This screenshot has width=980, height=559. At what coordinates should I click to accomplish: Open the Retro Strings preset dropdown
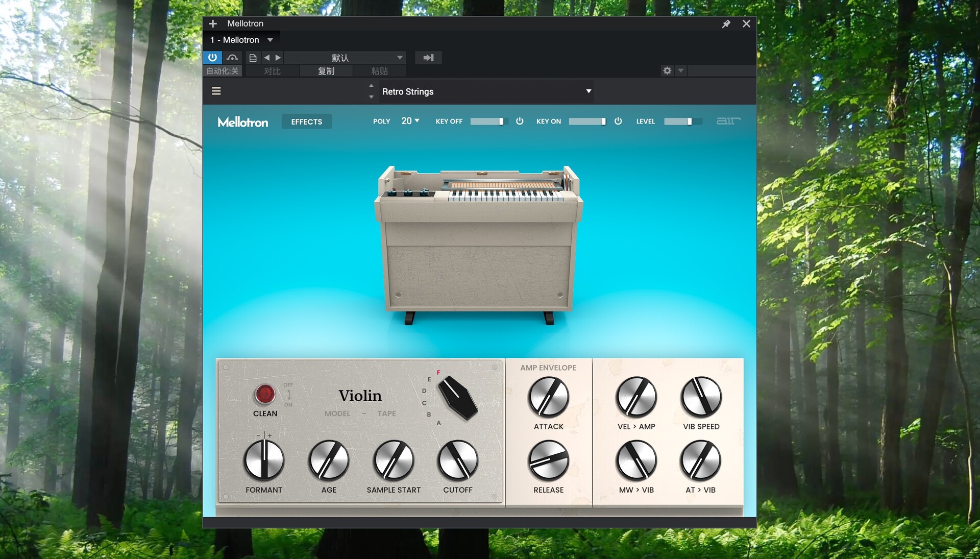coord(485,91)
